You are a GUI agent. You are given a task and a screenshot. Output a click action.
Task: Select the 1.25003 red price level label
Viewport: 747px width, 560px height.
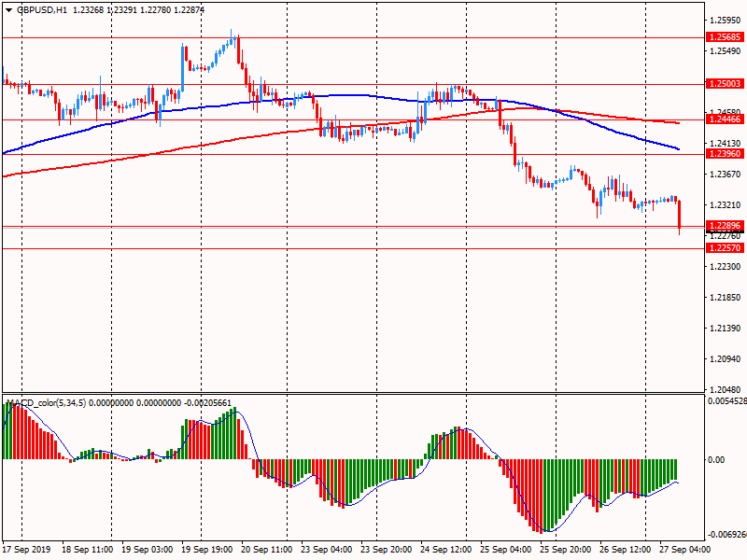tap(726, 84)
